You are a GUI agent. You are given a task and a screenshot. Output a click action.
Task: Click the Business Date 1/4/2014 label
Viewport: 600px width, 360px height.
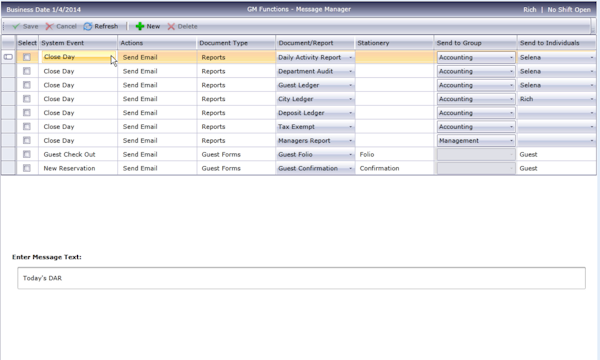[x=44, y=10]
